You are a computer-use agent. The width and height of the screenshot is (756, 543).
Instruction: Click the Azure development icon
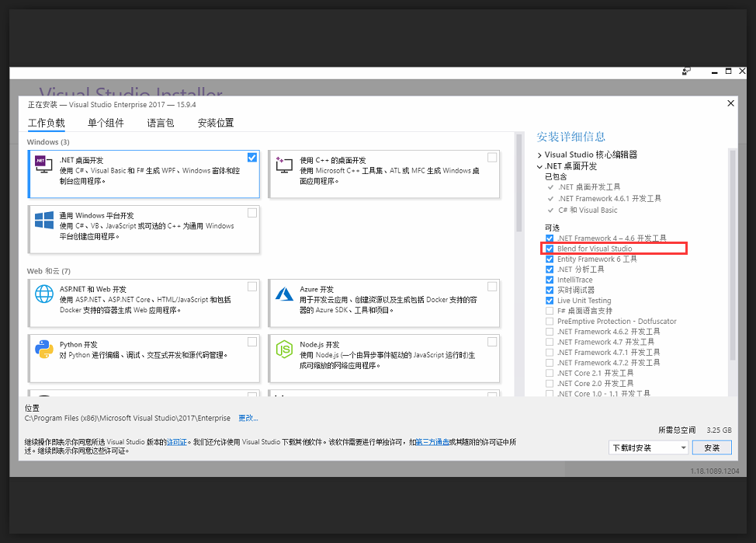(x=284, y=294)
